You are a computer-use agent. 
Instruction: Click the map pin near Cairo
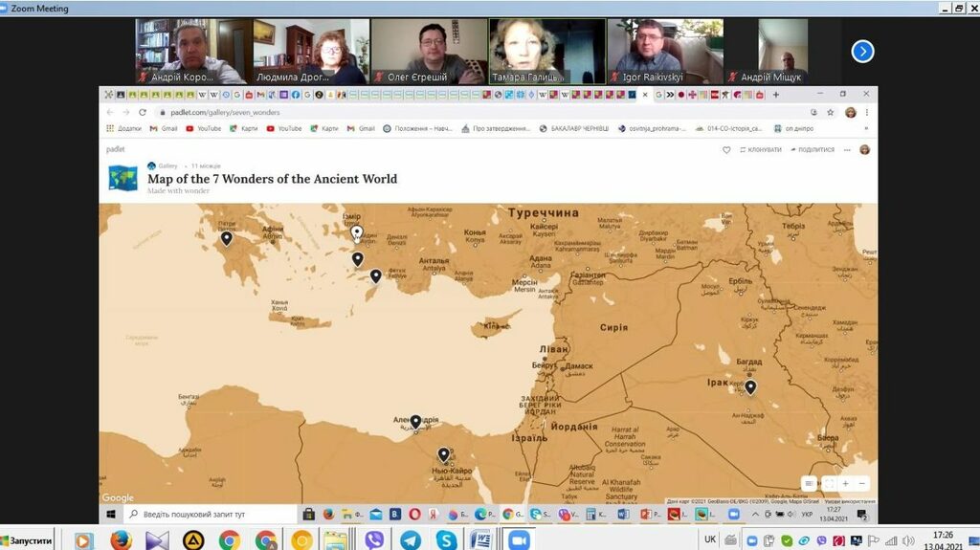coord(443,454)
